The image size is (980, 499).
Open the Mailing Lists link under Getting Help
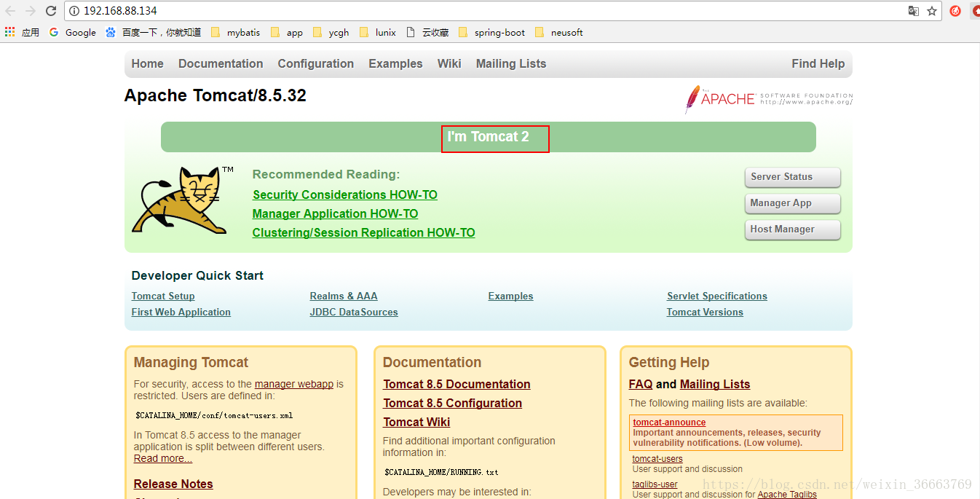pyautogui.click(x=715, y=384)
